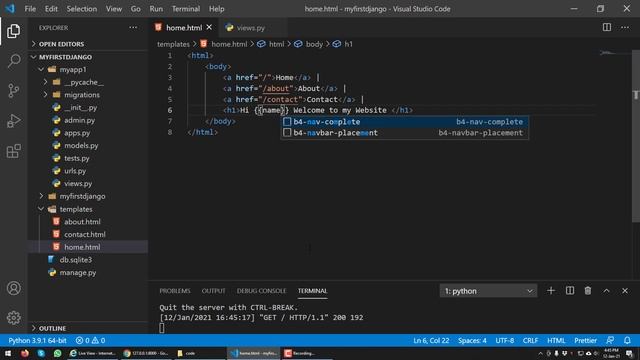
Task: Switch to the Debug Console tab
Action: pos(261,291)
